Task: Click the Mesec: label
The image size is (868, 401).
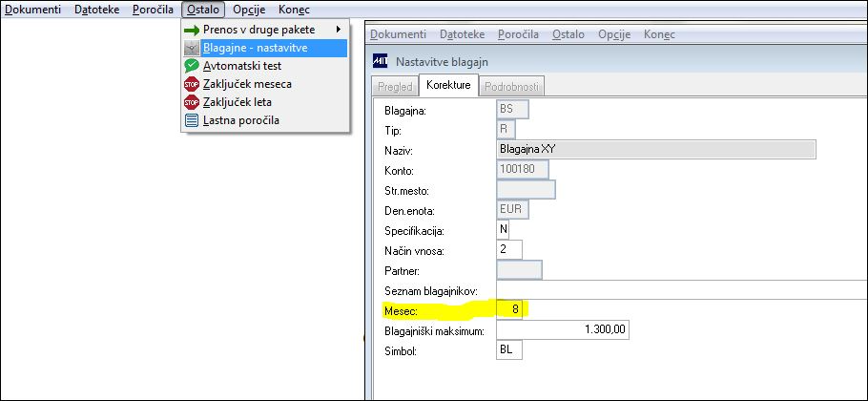Action: (x=402, y=311)
